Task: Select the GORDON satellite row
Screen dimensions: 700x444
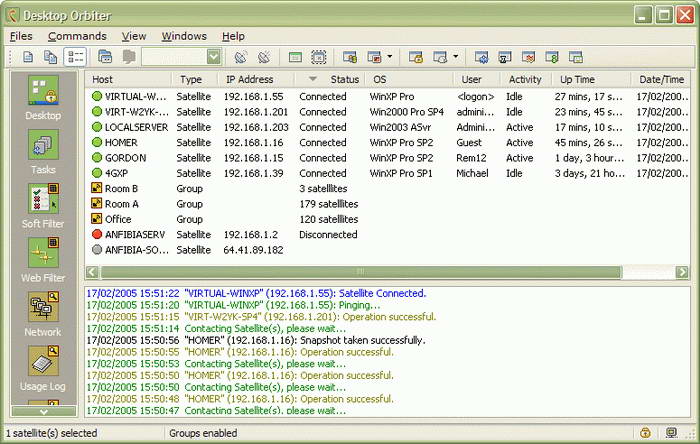Action: (x=388, y=158)
